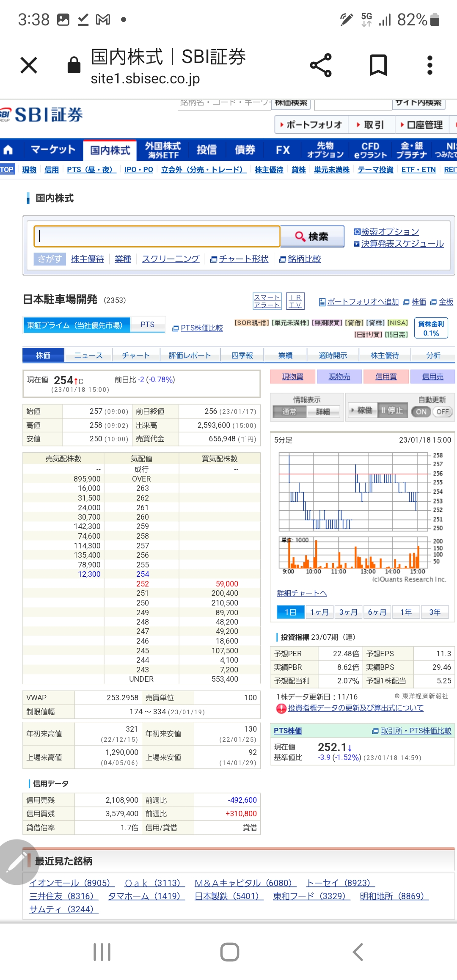Switch to PTS market tab
The image size is (457, 980).
point(147,325)
